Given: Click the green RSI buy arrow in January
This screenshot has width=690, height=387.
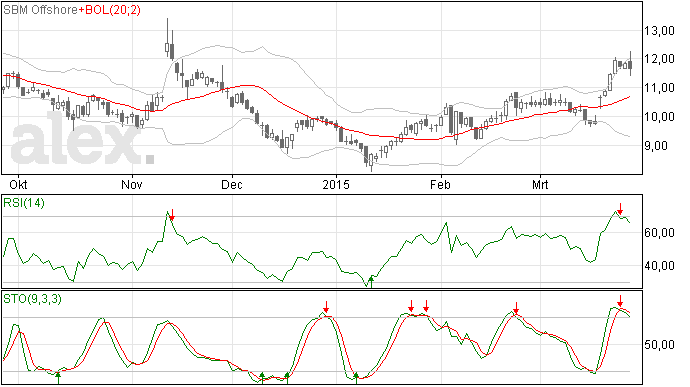Looking at the screenshot, I should click(371, 282).
